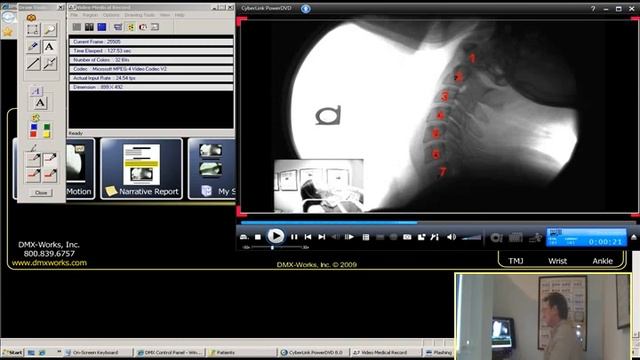Open File menu in Video Medical Record
Screen dimensions: 640x360
tap(74, 15)
